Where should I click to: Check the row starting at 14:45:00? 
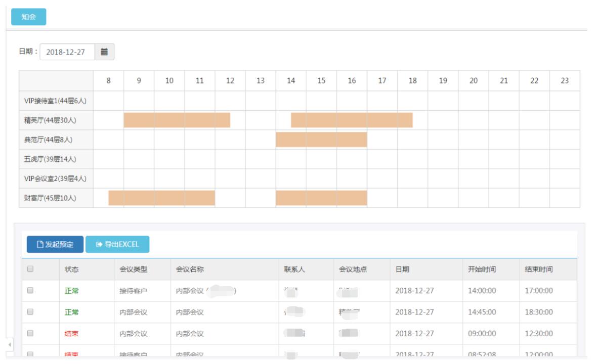tap(30, 312)
